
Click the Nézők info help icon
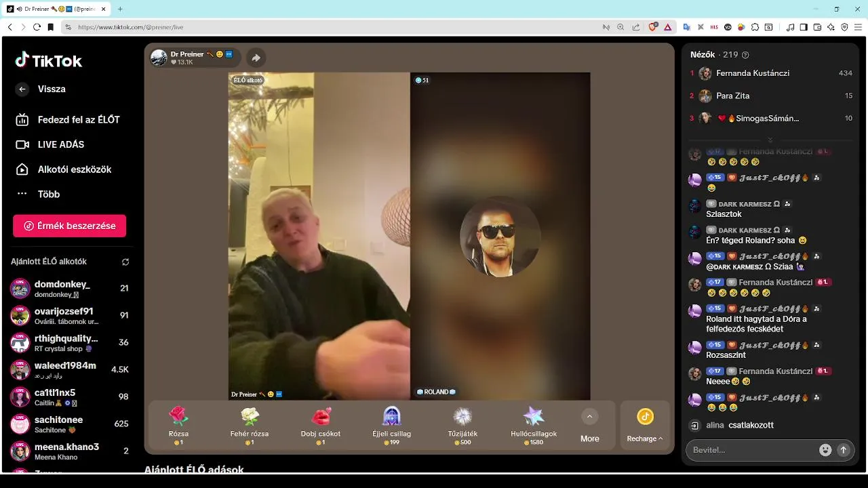(745, 55)
